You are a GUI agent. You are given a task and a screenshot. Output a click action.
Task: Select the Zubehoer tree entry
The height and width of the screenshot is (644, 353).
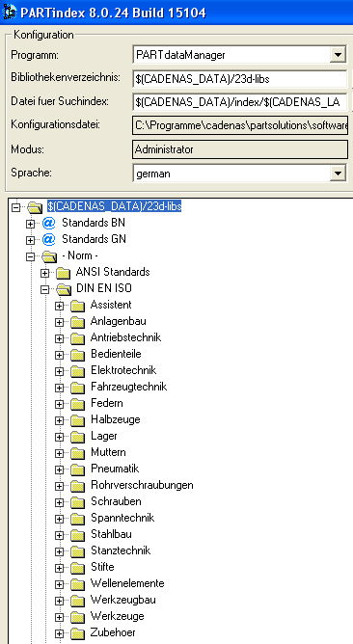(113, 632)
